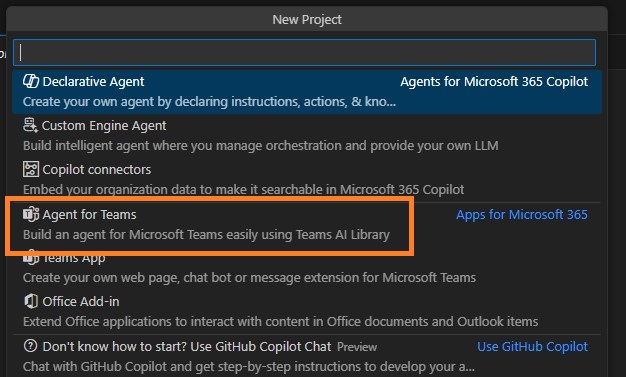Click the question mark help icon

coord(30,346)
